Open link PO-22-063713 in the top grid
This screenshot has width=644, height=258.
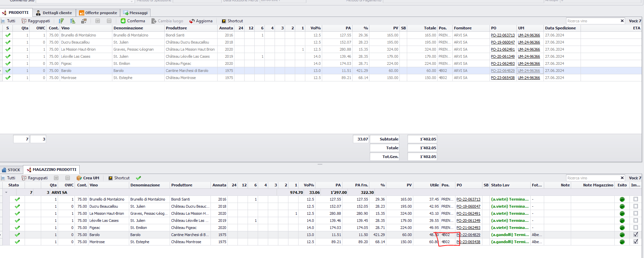(503, 35)
